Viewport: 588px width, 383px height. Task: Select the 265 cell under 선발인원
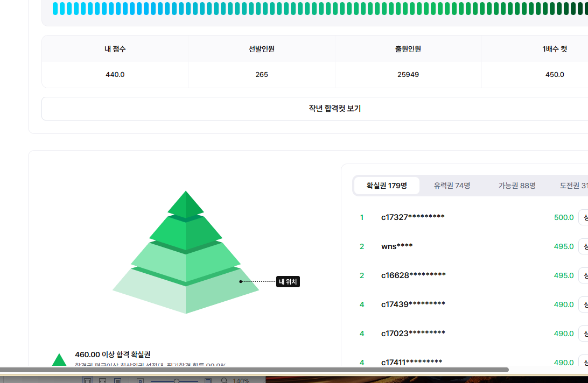[261, 75]
